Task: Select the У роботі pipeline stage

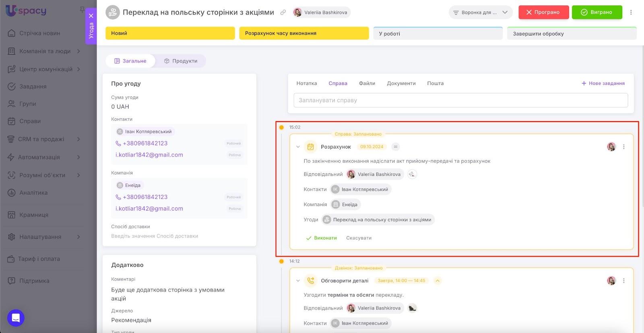Action: [438, 33]
